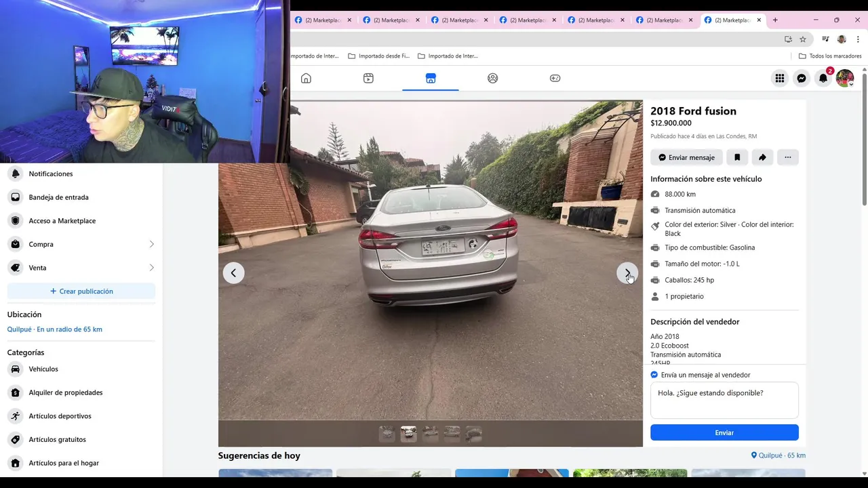868x488 pixels.
Task: Open account profile picture menu
Action: [845, 79]
